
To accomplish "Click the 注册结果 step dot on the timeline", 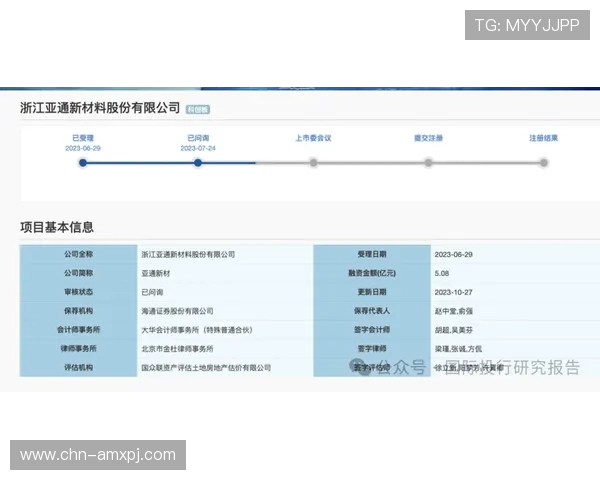I will tap(544, 163).
